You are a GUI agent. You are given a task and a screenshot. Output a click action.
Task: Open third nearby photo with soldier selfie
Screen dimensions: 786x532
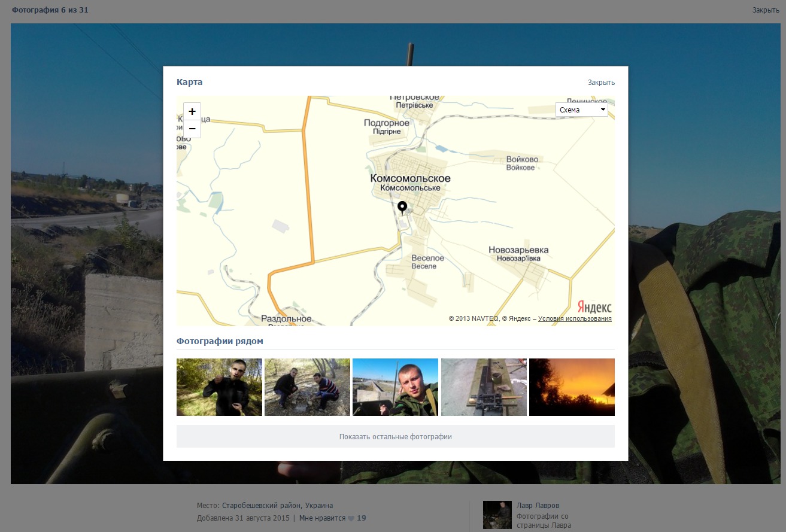(x=395, y=387)
